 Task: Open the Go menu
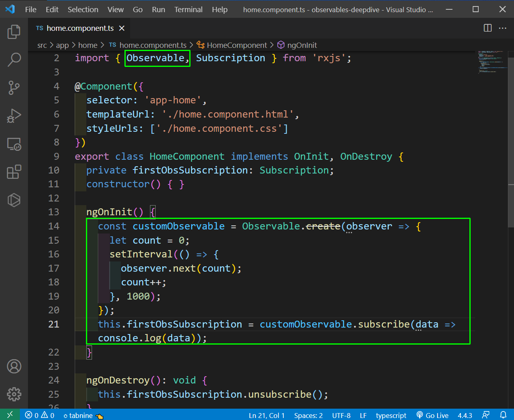138,9
